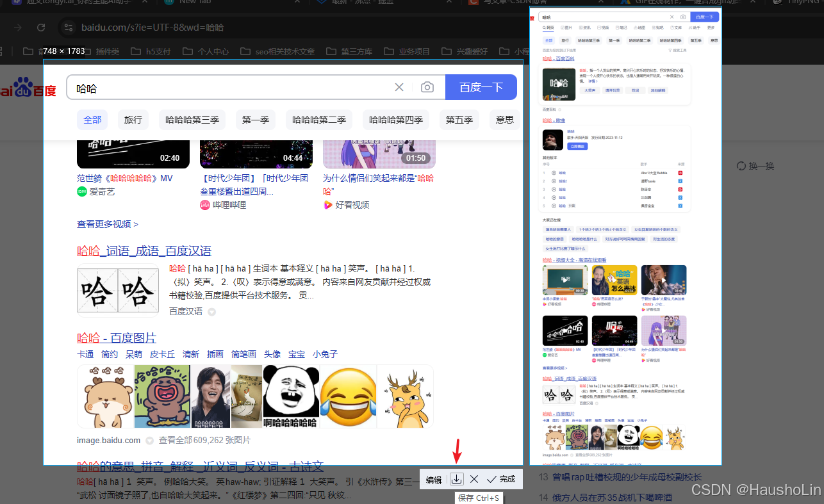Select the 旅行 filter tab
824x504 pixels.
(x=133, y=120)
